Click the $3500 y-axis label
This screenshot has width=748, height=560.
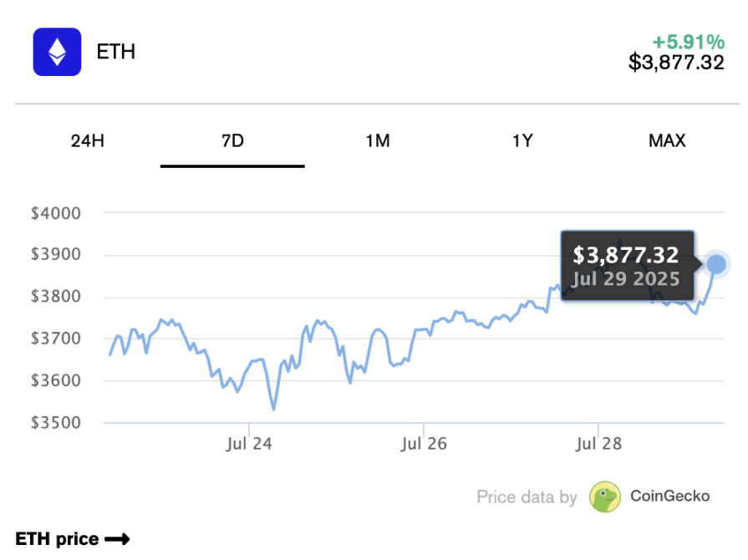[56, 423]
